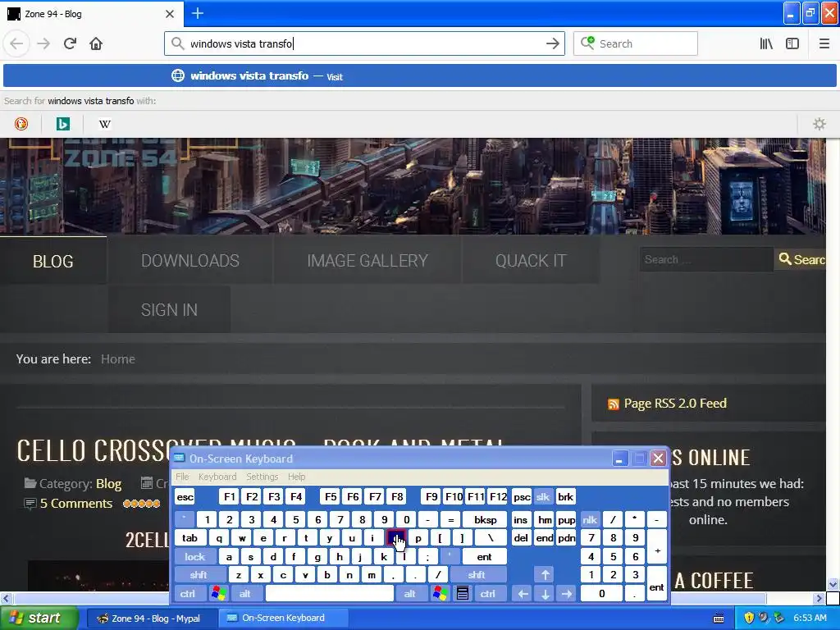Click the forward navigation arrow
The width and height of the screenshot is (840, 630).
[43, 43]
